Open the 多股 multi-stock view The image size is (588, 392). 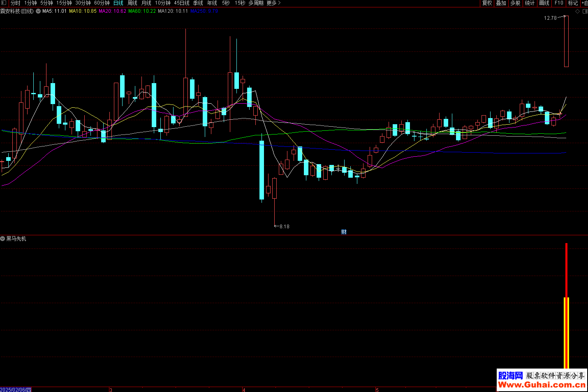click(515, 3)
